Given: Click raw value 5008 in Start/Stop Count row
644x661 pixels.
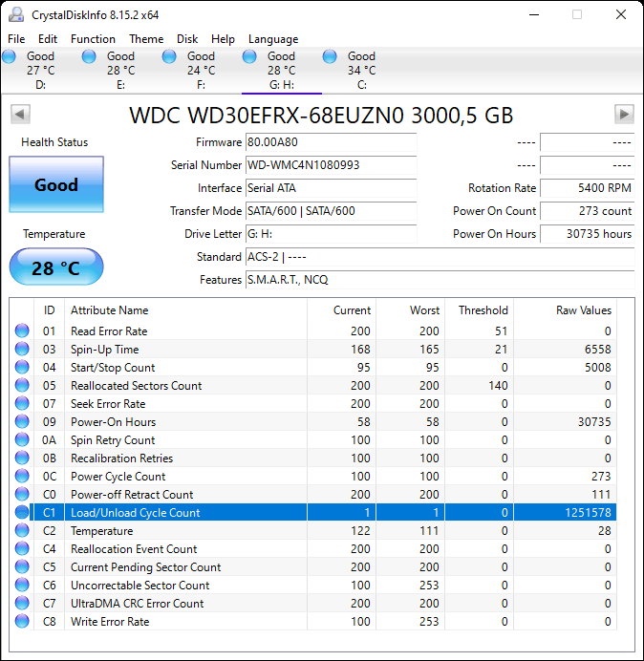Looking at the screenshot, I should [x=597, y=367].
